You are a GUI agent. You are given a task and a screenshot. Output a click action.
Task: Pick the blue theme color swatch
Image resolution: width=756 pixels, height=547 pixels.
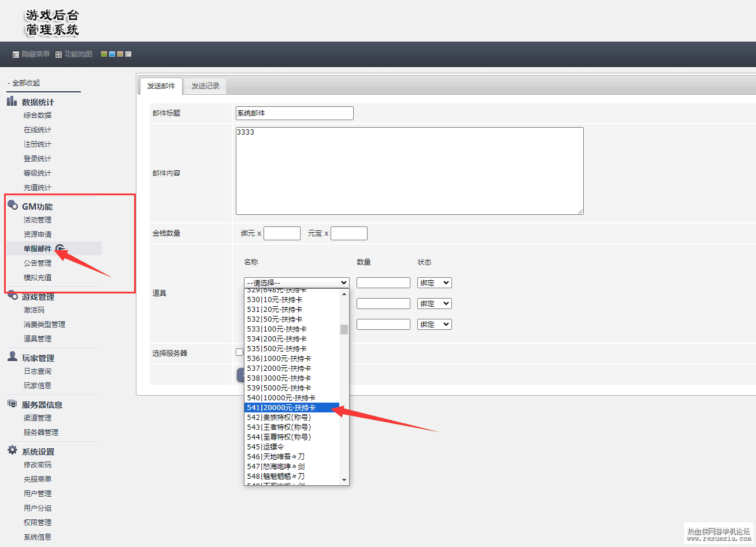click(112, 54)
